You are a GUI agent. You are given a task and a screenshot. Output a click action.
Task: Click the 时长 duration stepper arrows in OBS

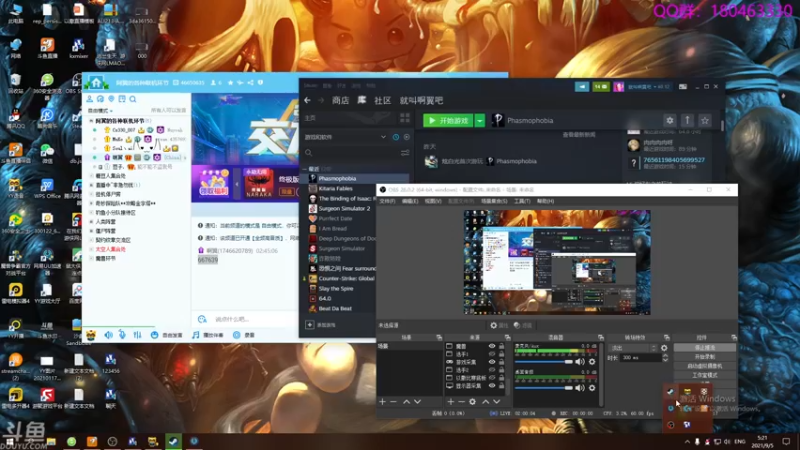click(x=665, y=358)
